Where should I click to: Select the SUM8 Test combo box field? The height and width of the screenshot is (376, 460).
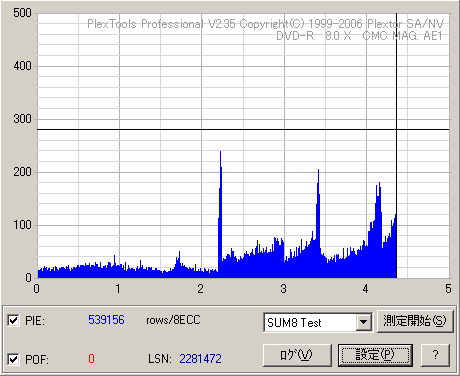pyautogui.click(x=318, y=322)
